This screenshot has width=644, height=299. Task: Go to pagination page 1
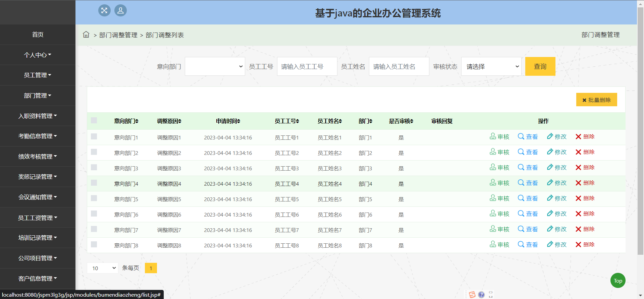pos(151,268)
